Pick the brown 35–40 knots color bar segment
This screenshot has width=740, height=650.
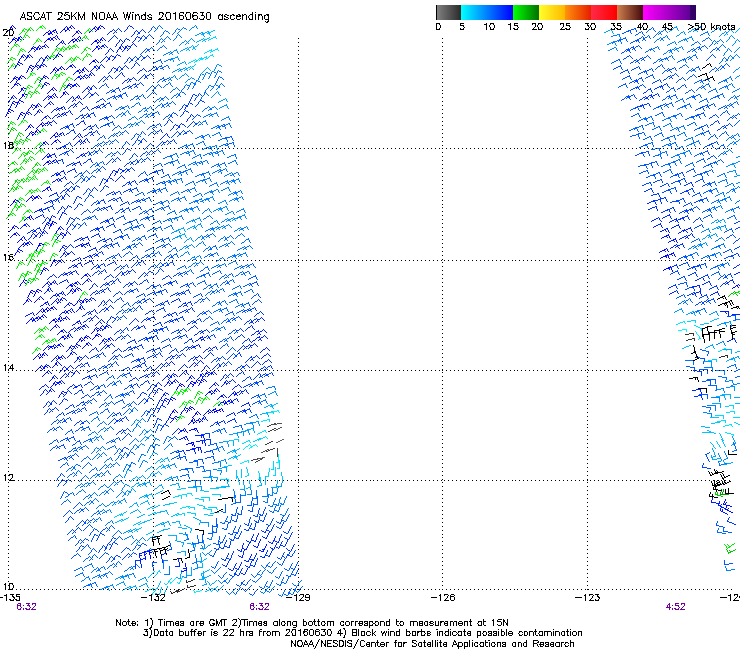(630, 12)
